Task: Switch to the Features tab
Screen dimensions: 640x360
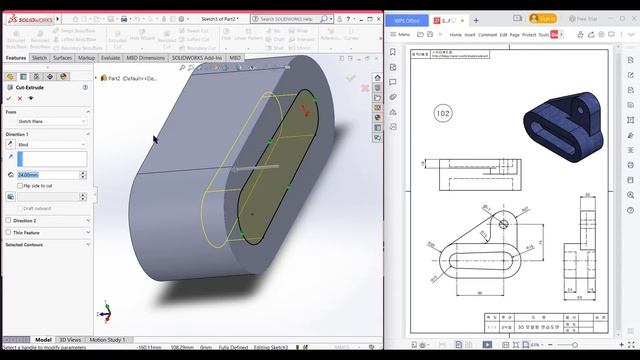Action: pyautogui.click(x=16, y=58)
